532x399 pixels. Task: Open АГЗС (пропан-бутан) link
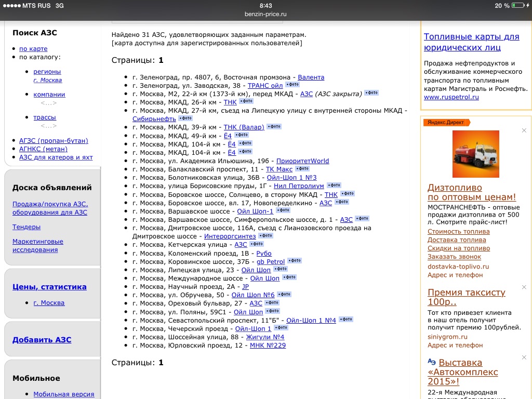(54, 140)
